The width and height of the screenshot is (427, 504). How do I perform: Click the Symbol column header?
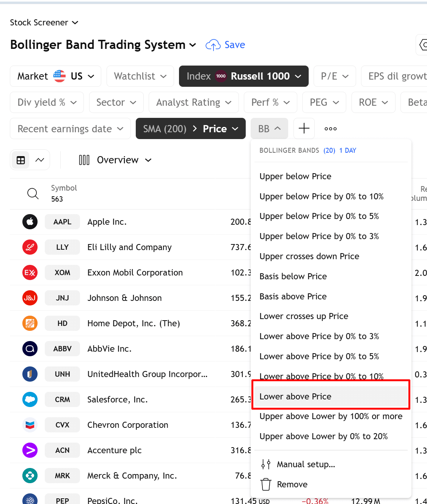pos(64,188)
